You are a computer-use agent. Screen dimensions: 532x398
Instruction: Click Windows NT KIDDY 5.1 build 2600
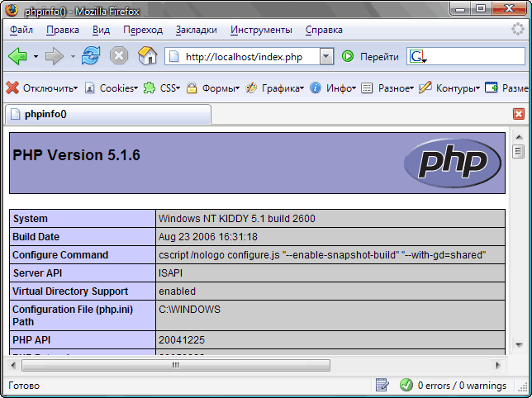pyautogui.click(x=237, y=219)
